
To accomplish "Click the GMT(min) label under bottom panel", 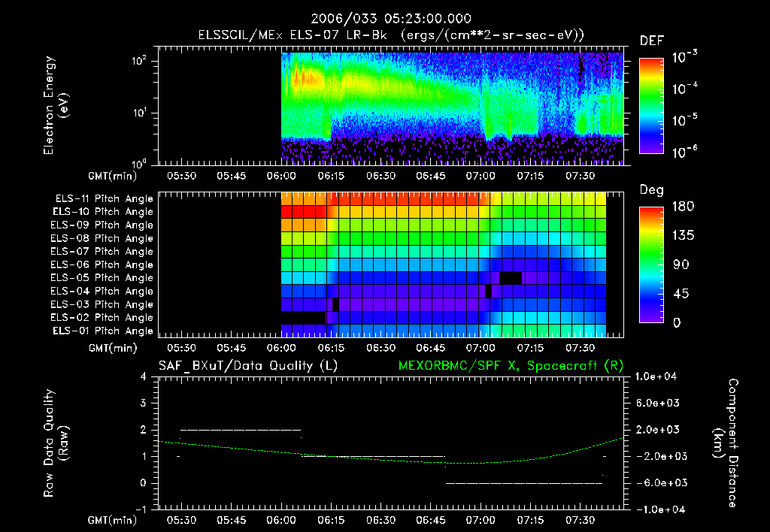I will (113, 520).
